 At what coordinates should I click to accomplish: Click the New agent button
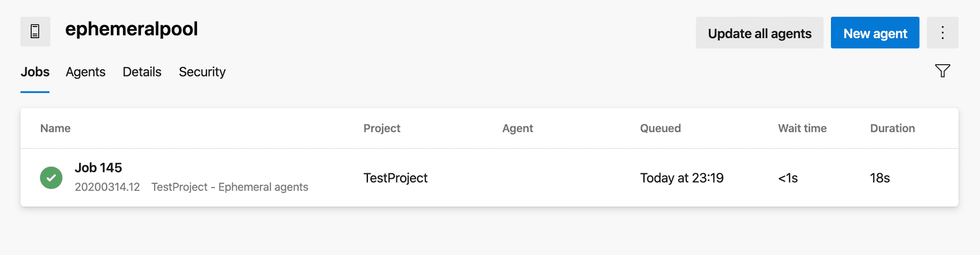(x=874, y=33)
